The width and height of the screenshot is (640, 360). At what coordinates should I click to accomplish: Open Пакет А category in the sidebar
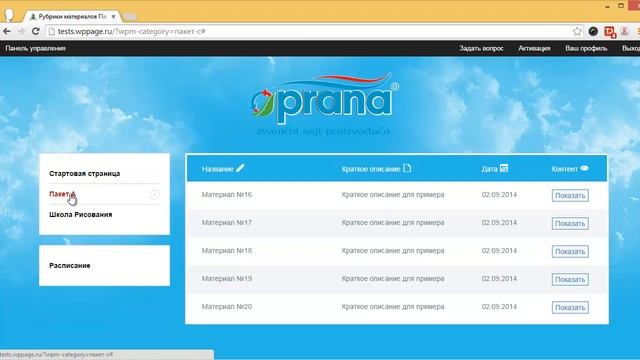(62, 194)
